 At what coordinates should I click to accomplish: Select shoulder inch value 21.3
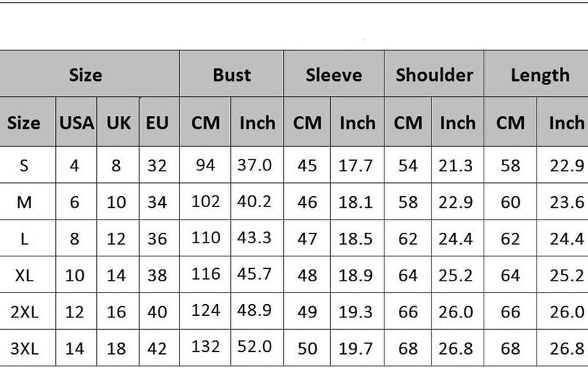point(456,165)
